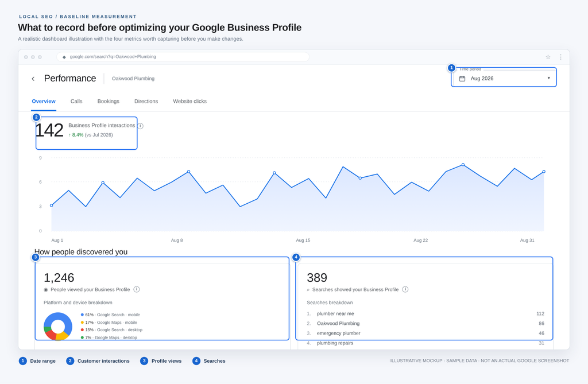The height and width of the screenshot is (384, 588).
Task: Click the '61% - Google Search - mobile' legend text
Action: coord(113,315)
